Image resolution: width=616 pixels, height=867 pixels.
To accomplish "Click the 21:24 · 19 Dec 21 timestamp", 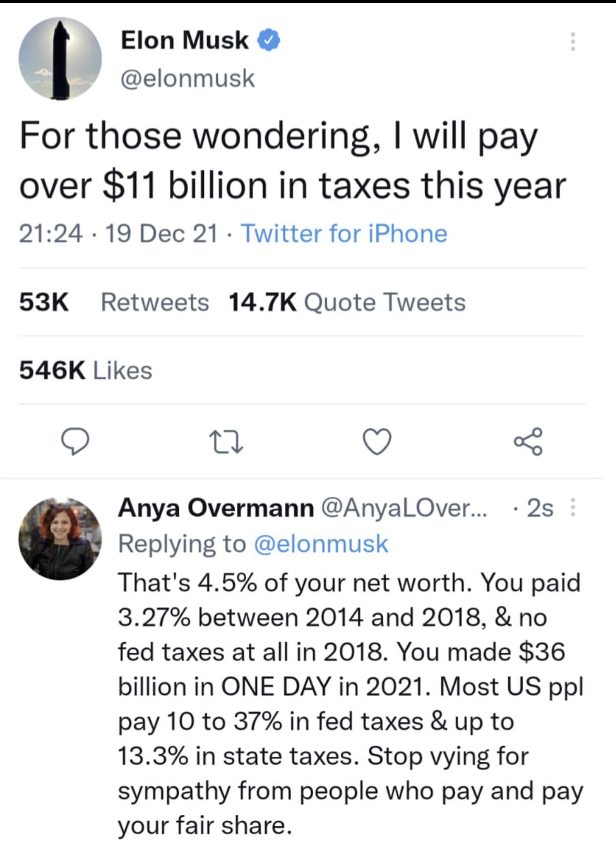I will (118, 234).
